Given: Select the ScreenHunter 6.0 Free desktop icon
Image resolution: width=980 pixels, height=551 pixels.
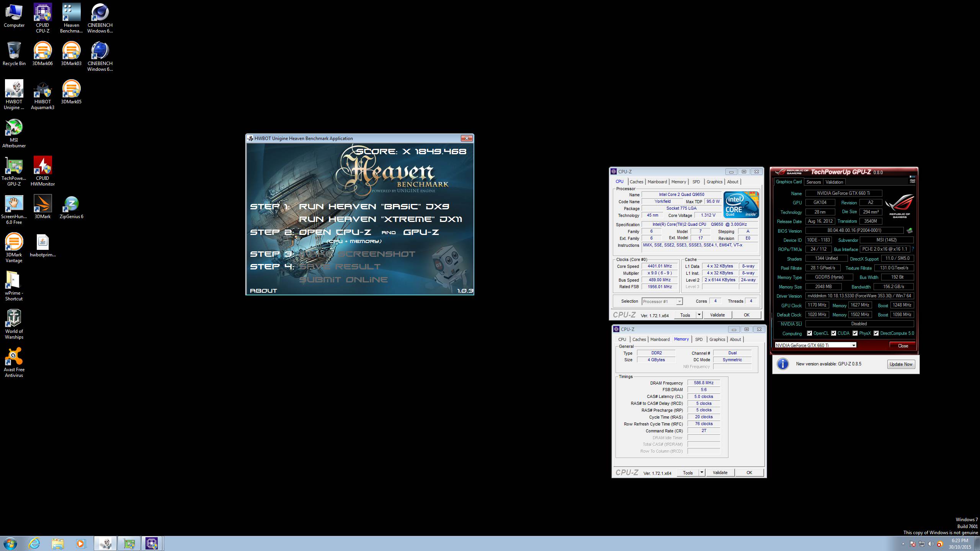Looking at the screenshot, I should 14,209.
